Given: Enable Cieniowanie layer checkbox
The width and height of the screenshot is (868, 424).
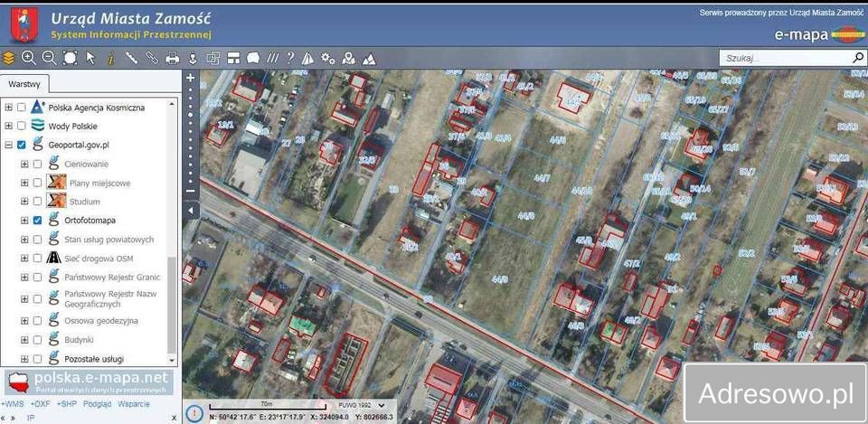Looking at the screenshot, I should click(x=37, y=164).
